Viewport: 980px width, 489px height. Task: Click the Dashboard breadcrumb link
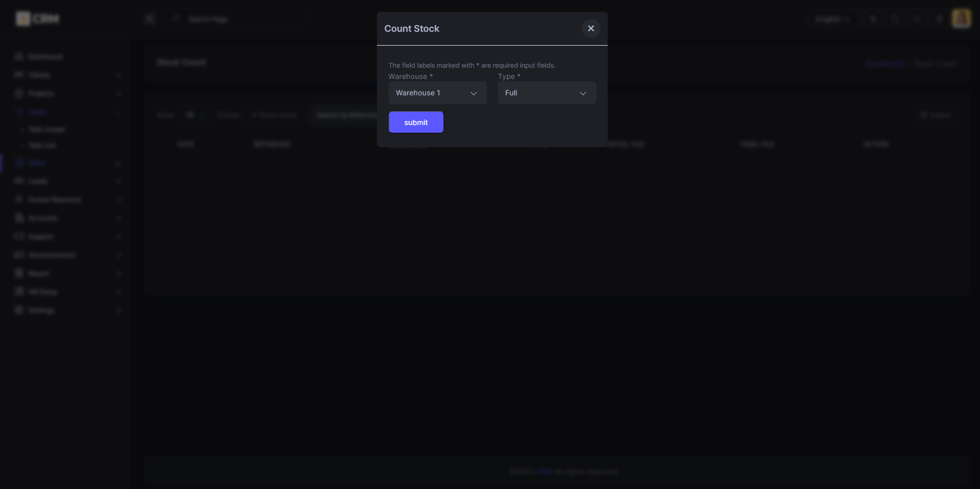pyautogui.click(x=884, y=64)
